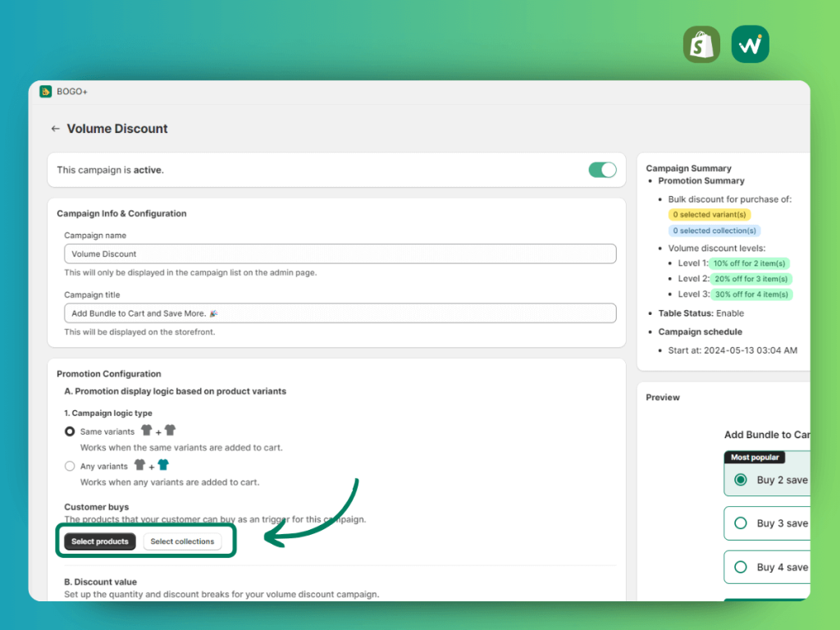Click the teal shirt icon beside Any variants
840x630 pixels.
[163, 464]
